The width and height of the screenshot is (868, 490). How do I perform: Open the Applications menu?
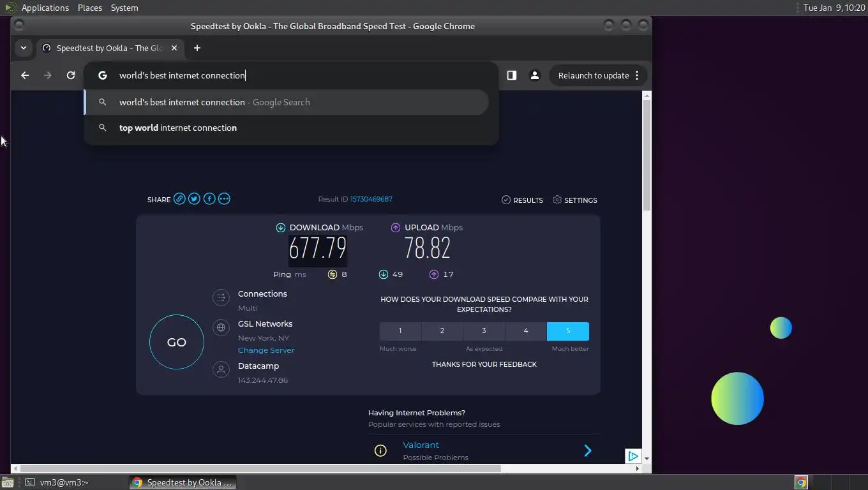coord(45,8)
